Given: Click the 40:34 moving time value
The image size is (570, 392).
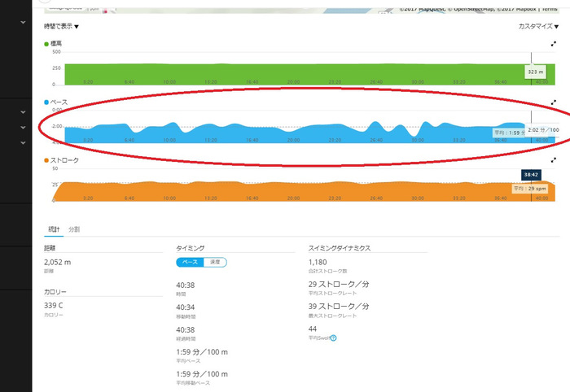Looking at the screenshot, I should tap(186, 307).
